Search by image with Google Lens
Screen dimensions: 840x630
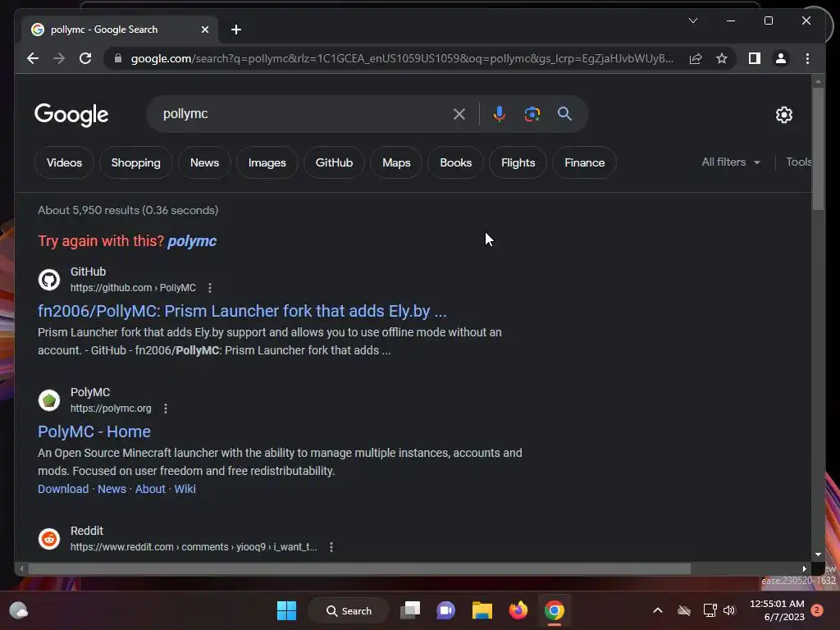pos(532,113)
